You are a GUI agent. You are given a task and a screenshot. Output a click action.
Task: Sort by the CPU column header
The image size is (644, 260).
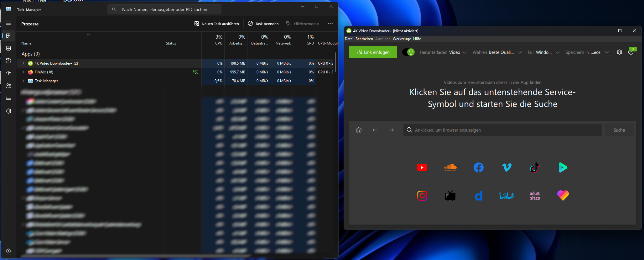click(x=213, y=40)
